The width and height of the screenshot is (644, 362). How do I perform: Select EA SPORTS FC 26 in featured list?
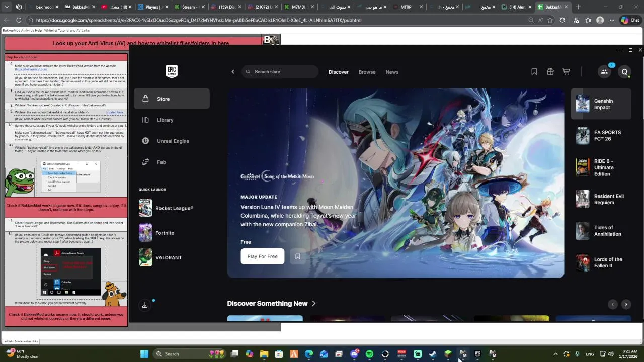601,136
